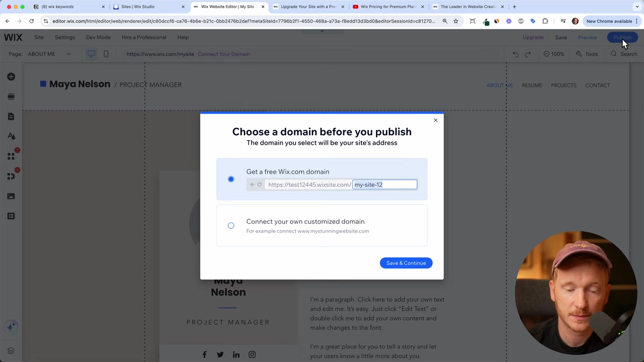644x362 pixels.
Task: Open the Site Design panel icon
Action: pyautogui.click(x=11, y=136)
